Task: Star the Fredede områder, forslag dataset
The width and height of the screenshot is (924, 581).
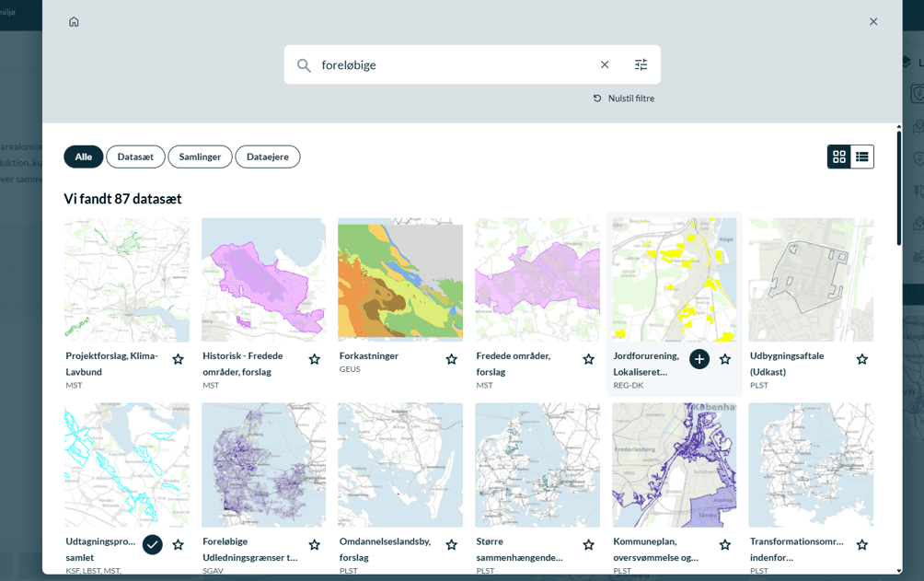Action: (x=589, y=359)
